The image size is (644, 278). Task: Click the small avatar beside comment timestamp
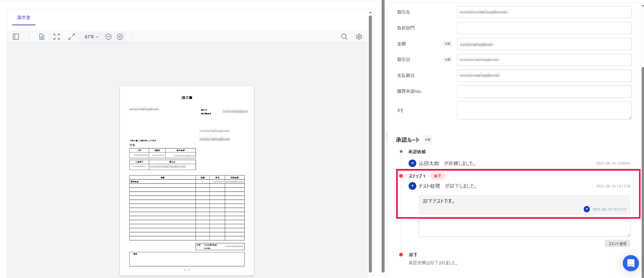[x=587, y=209]
